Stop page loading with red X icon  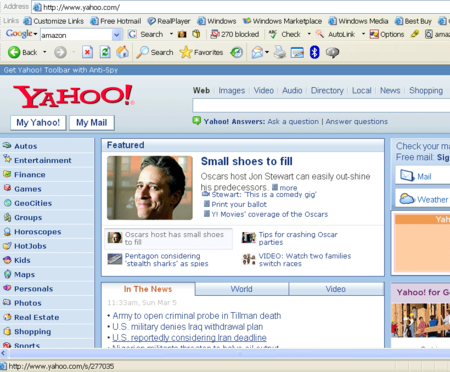[87, 52]
